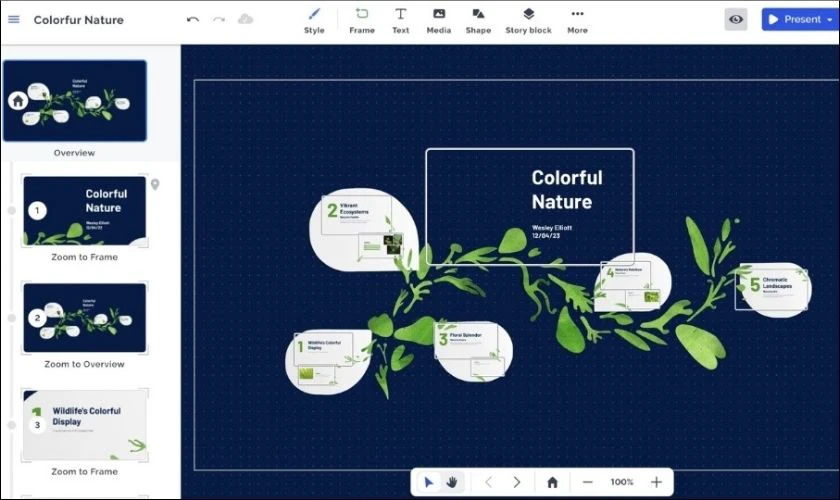This screenshot has height=500, width=840.
Task: Select path step 3 Wildlife's Colorful Display thumbnail
Action: coord(85,425)
